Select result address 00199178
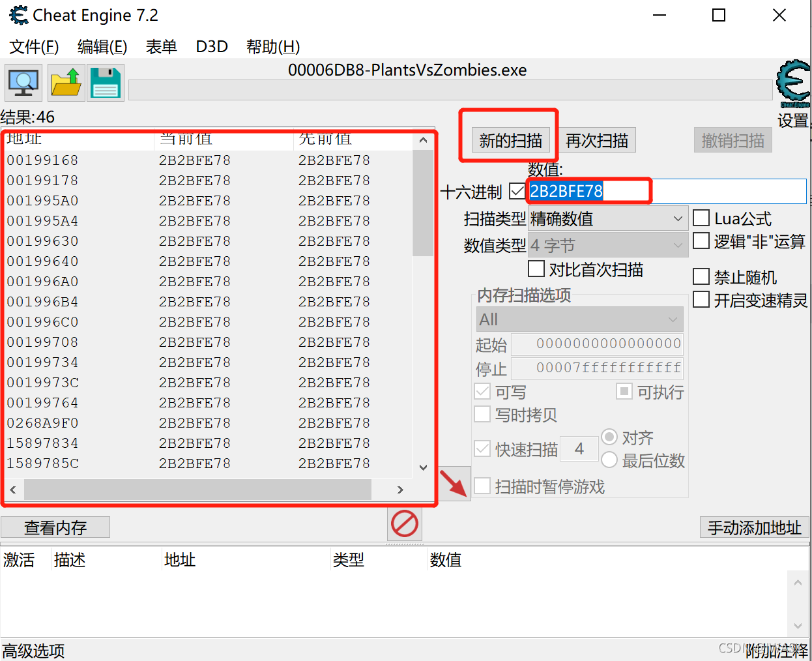This screenshot has height=661, width=812. (x=42, y=181)
